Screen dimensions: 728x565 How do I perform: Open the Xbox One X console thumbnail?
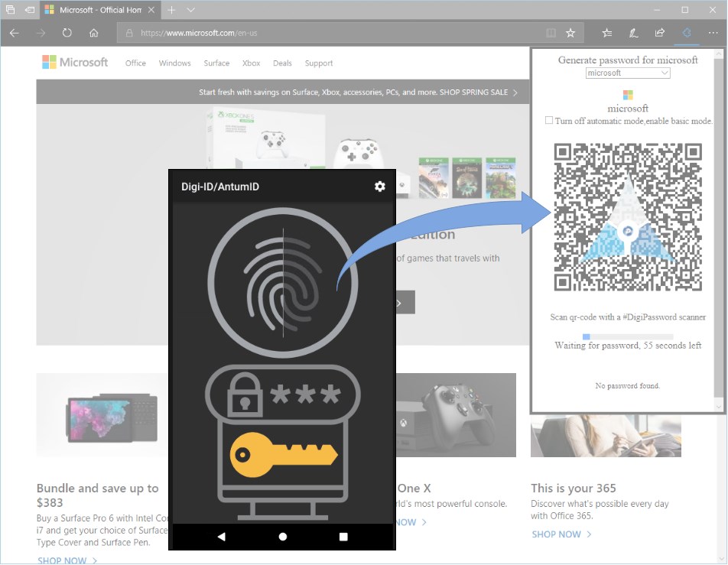[456, 415]
